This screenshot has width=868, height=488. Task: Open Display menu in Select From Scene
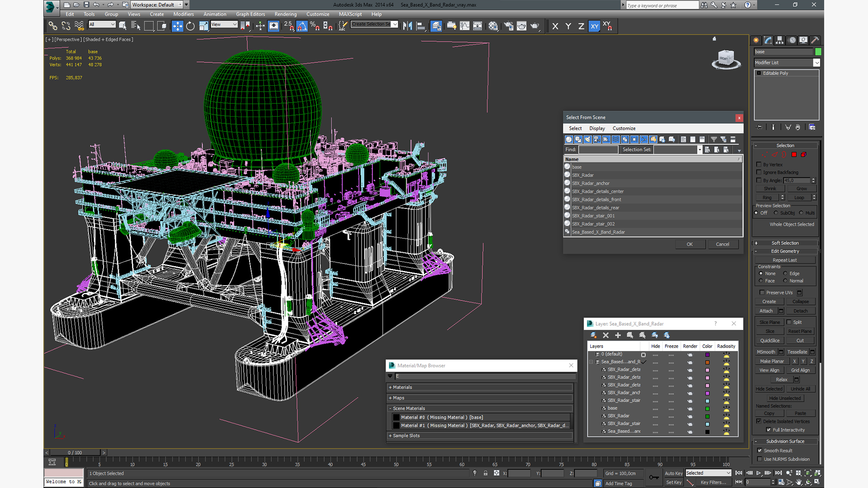point(597,128)
